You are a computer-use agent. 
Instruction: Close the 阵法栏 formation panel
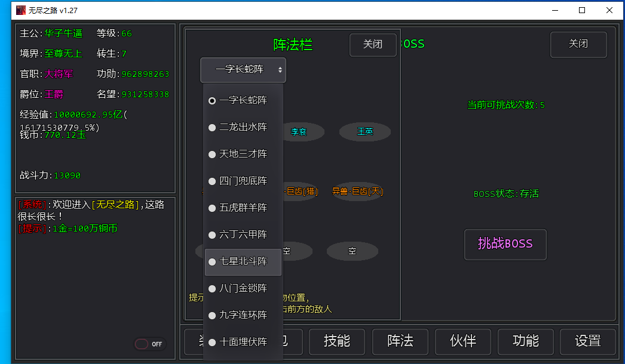pyautogui.click(x=373, y=44)
